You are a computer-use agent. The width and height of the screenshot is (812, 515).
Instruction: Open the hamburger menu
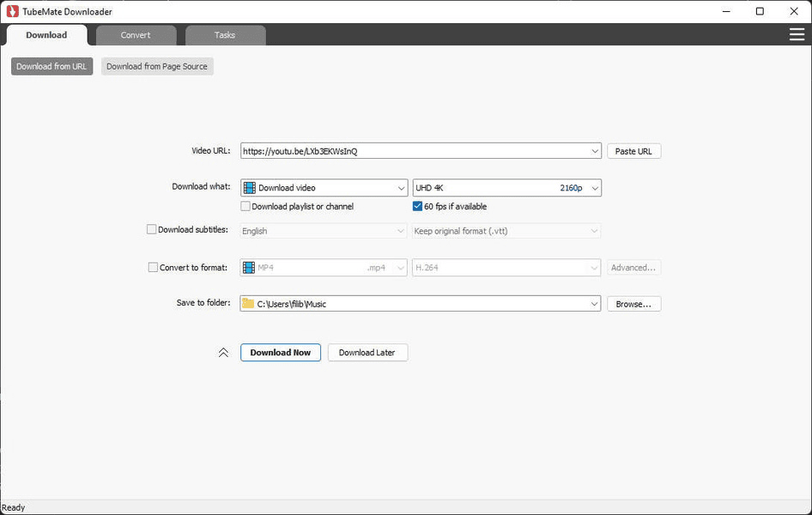[x=797, y=34]
